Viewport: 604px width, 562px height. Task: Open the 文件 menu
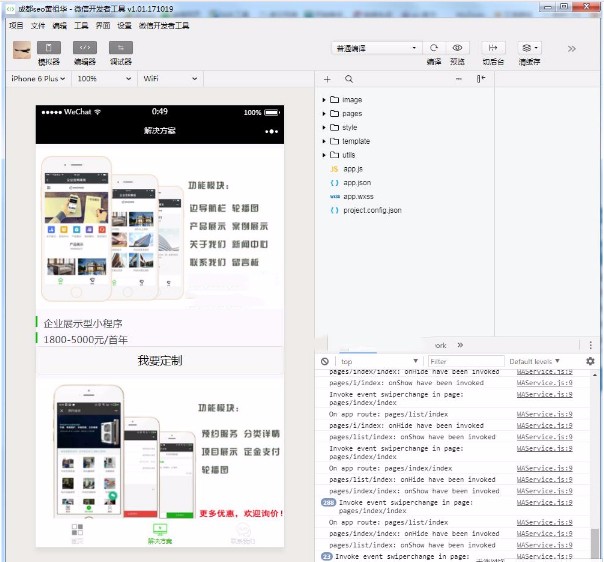click(x=38, y=25)
